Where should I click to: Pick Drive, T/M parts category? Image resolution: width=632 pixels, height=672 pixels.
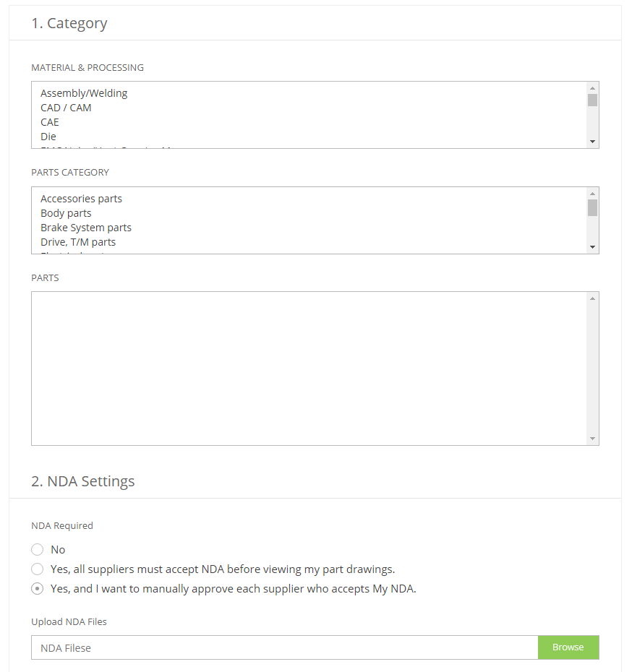pyautogui.click(x=78, y=242)
